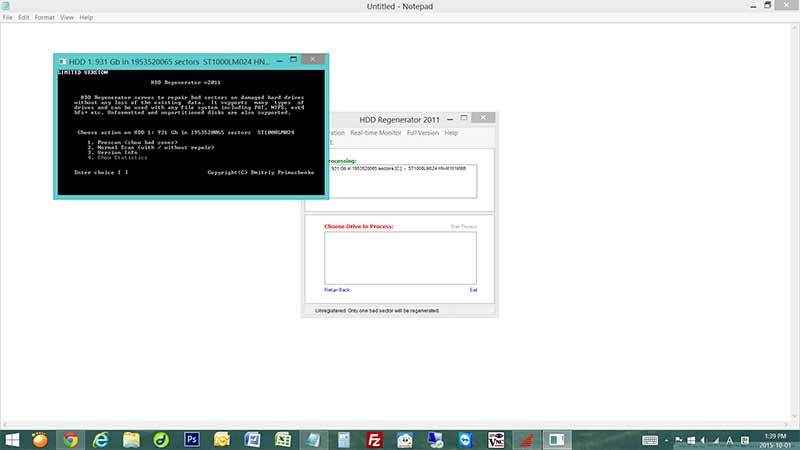Open Internet Explorer from the taskbar
This screenshot has width=800, height=450.
click(x=101, y=440)
